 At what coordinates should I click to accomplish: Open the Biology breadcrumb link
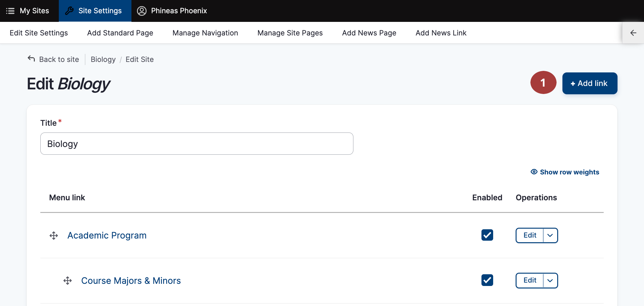click(x=103, y=59)
